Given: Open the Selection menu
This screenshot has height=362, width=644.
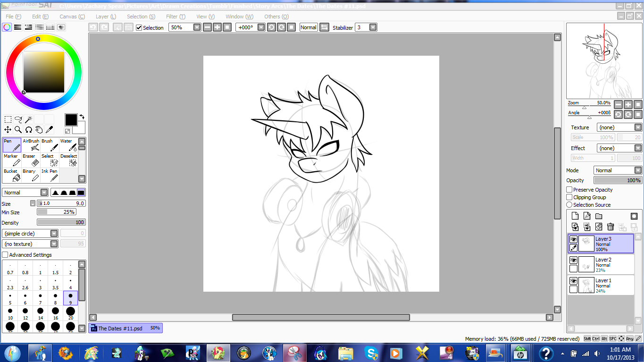Looking at the screenshot, I should click(141, 17).
